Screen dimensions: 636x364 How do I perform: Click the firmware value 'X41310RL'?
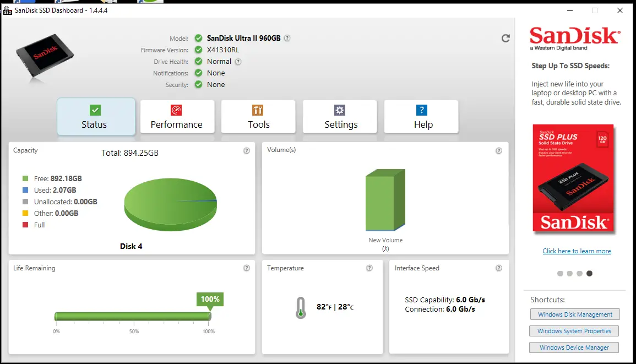pos(223,50)
